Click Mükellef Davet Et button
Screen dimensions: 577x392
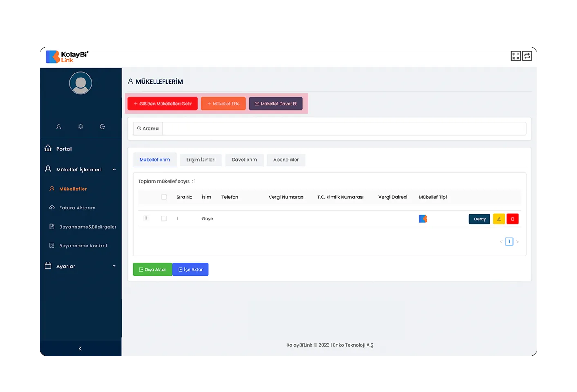tap(276, 104)
